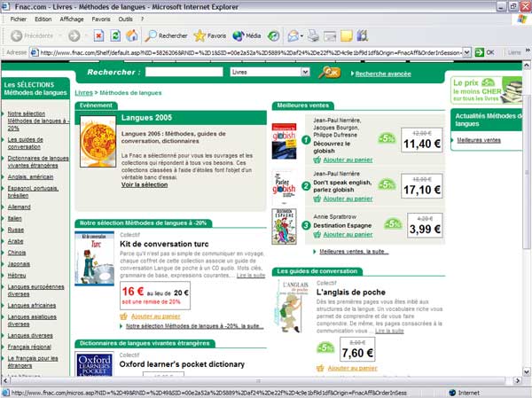The image size is (532, 398).
Task: Click the Oxford learner's pocket dictionary title
Action: pos(182,364)
